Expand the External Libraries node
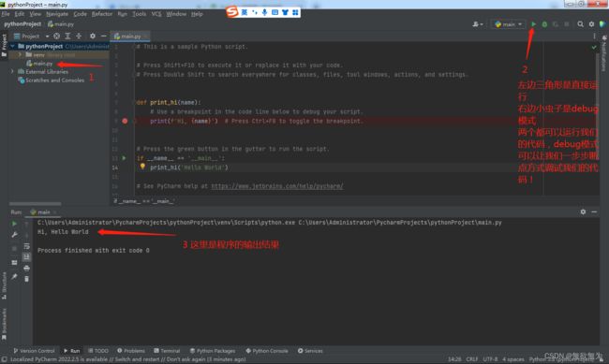Image resolution: width=609 pixels, height=364 pixels. [x=12, y=71]
